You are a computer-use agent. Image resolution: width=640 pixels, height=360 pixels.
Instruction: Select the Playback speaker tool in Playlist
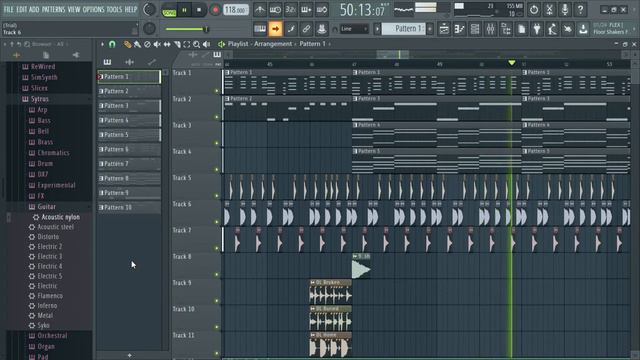(207, 44)
